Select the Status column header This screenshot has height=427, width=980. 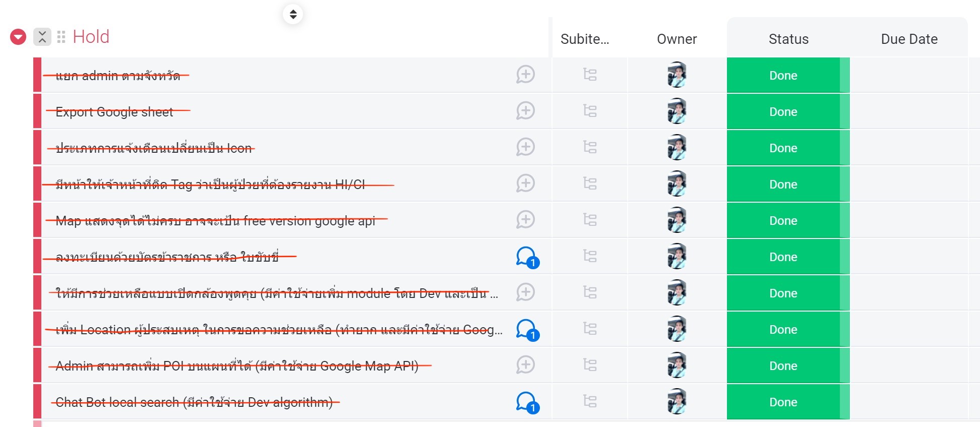pos(788,39)
